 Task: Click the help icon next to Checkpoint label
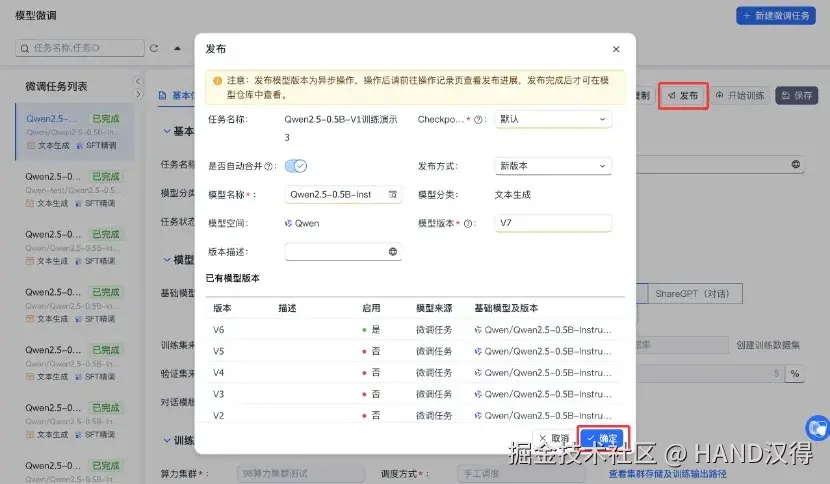(478, 120)
